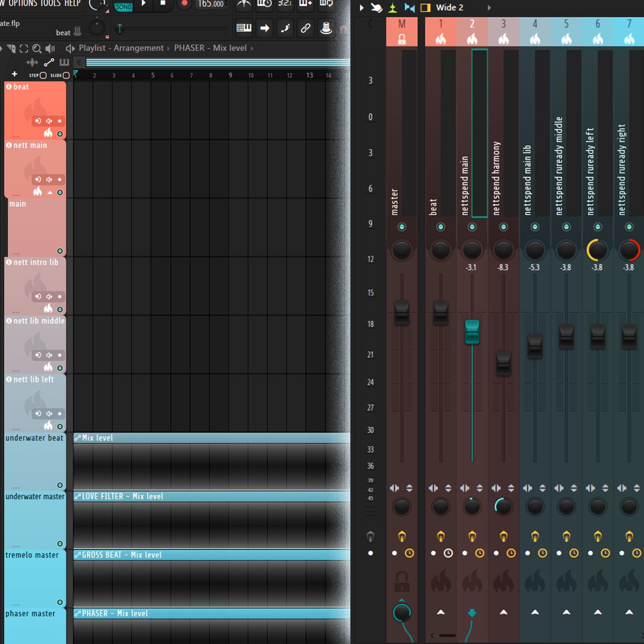Screen dimensions: 644x644
Task: Select the playlist zoom magnifier tool
Action: (37, 48)
